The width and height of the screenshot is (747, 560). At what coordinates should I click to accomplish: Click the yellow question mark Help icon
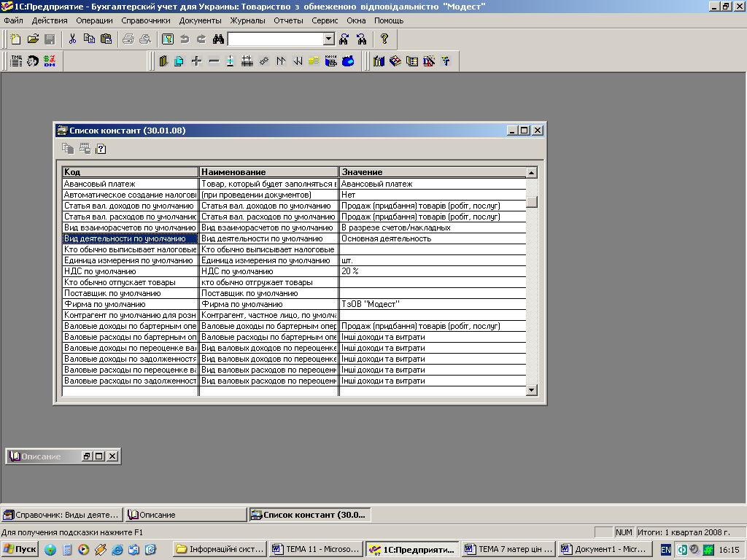coord(384,39)
